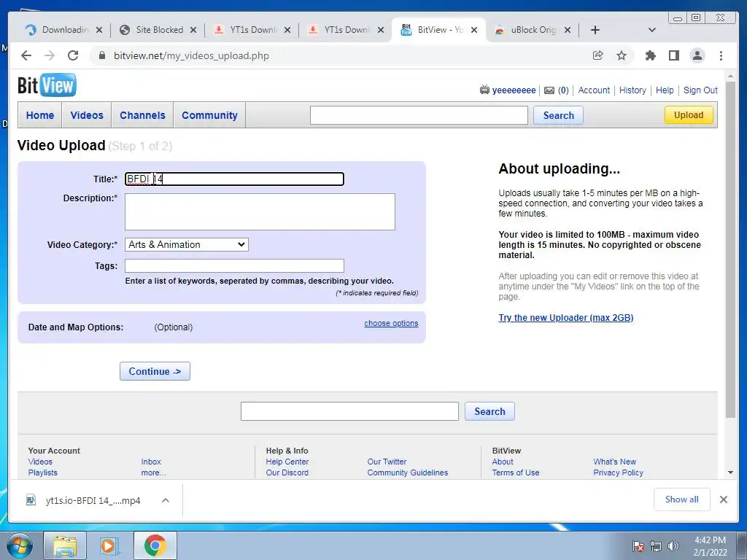Click the Continue -> button
This screenshot has height=560, width=747.
tap(155, 371)
